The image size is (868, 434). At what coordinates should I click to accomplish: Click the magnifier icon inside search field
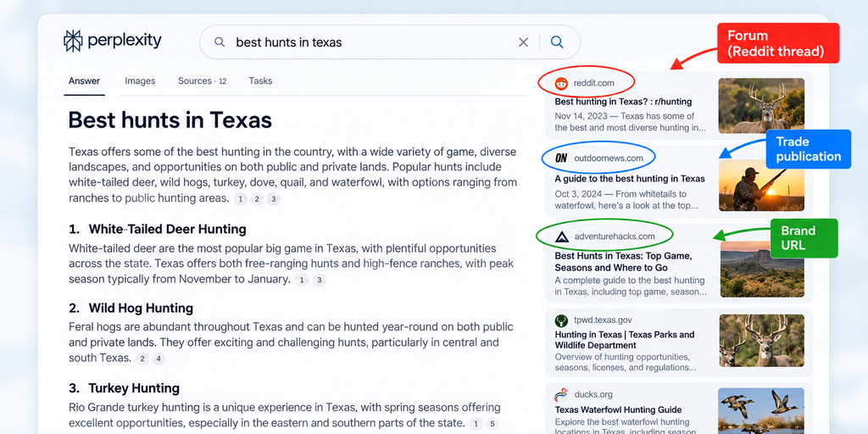220,42
